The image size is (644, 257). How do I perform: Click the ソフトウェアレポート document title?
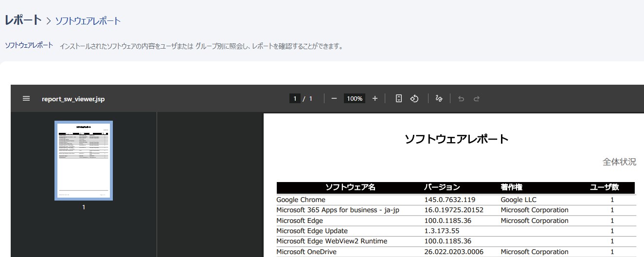(x=457, y=139)
